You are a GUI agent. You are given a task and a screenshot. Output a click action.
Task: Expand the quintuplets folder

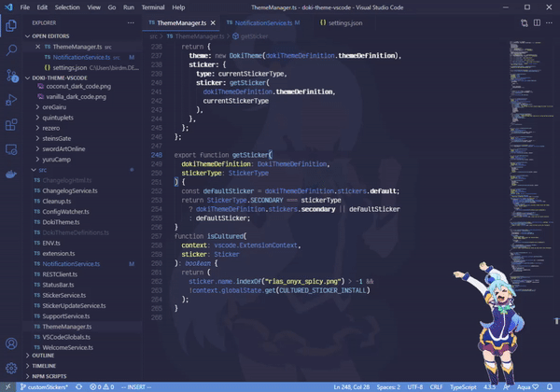tap(58, 118)
